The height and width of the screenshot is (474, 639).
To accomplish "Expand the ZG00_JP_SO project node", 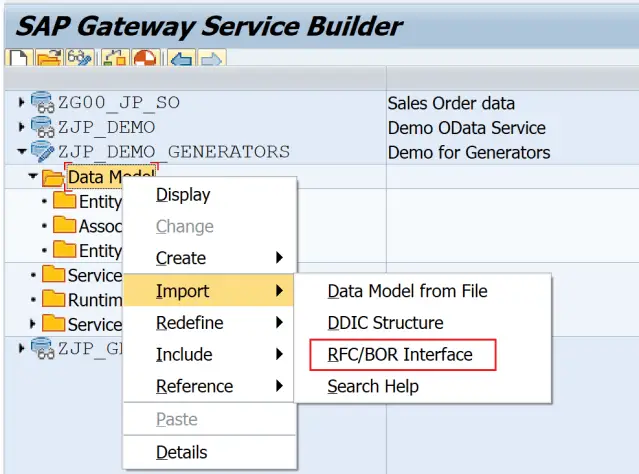I will click(22, 103).
